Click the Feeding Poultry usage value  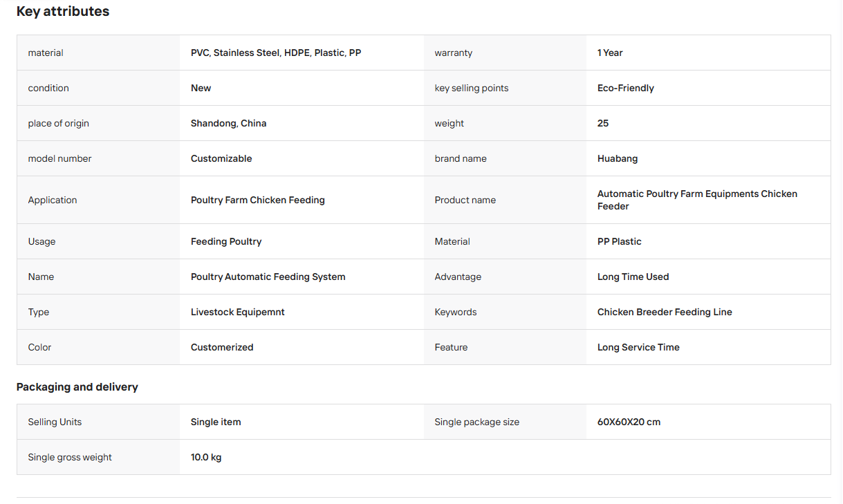coord(226,241)
